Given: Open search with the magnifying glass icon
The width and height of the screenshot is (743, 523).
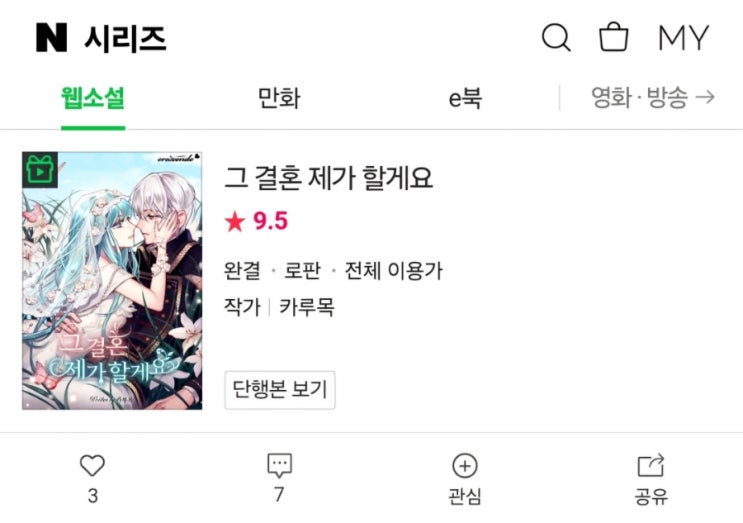Looking at the screenshot, I should pos(556,37).
